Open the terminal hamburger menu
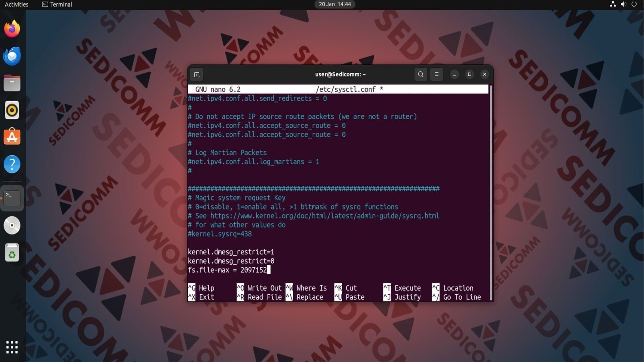This screenshot has height=362, width=644. pyautogui.click(x=436, y=74)
